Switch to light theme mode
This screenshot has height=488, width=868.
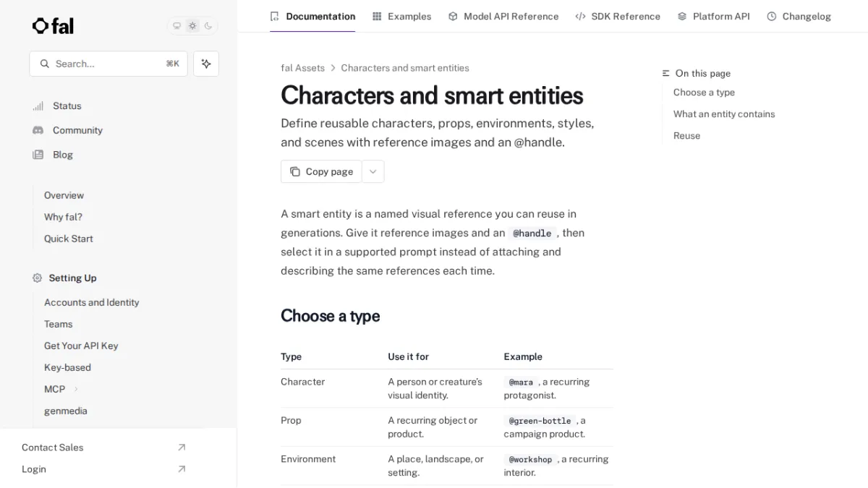click(x=192, y=26)
